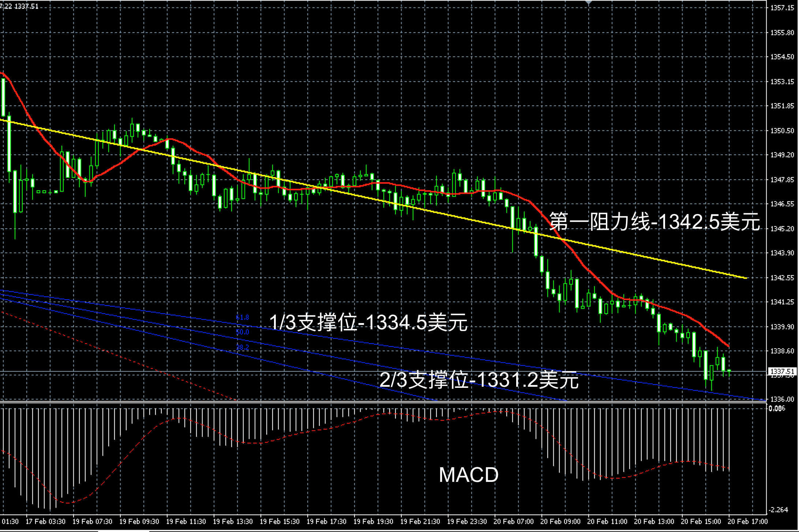The image size is (799, 532).
Task: Click the 0.086 MACD scale value
Action: pyautogui.click(x=776, y=408)
